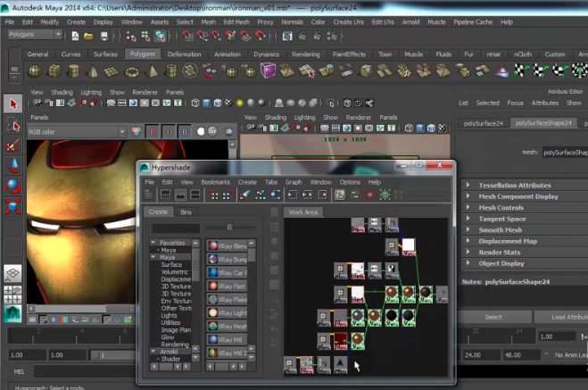588x390 pixels.
Task: Open the Render View window icon
Action: (287, 36)
